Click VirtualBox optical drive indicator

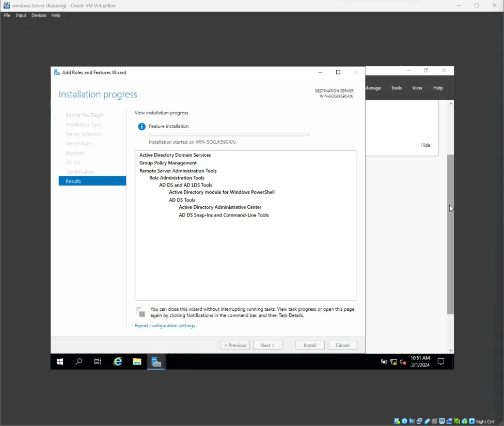tap(404, 421)
